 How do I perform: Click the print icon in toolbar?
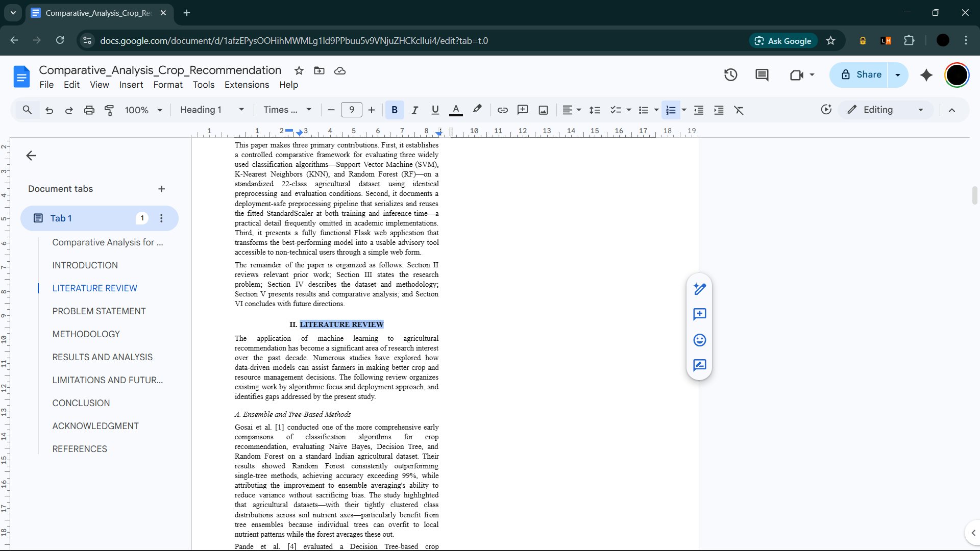click(89, 110)
